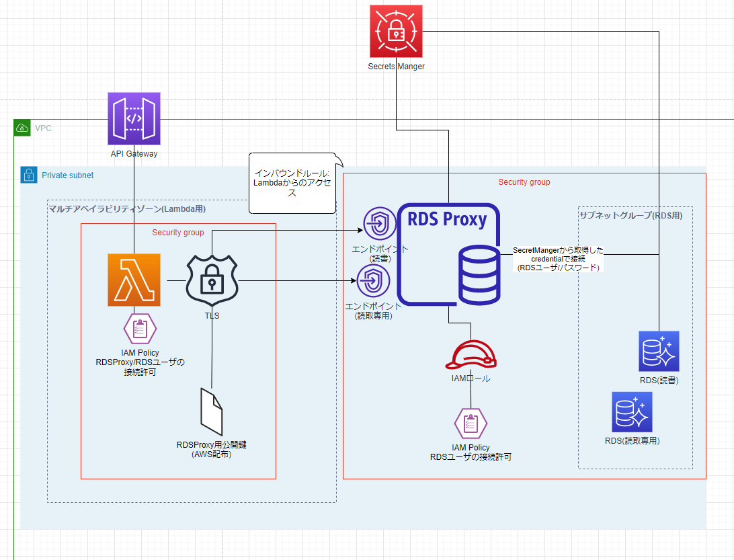
Task: Select the Secrets Manger icon
Action: tap(395, 30)
